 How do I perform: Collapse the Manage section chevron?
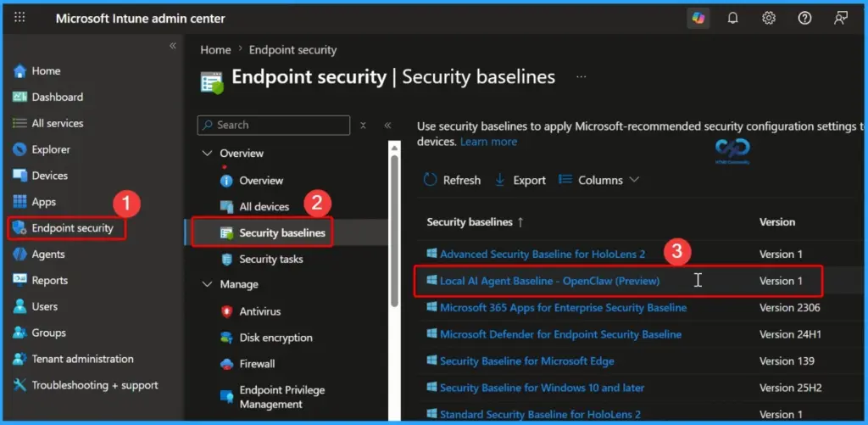[x=208, y=284]
